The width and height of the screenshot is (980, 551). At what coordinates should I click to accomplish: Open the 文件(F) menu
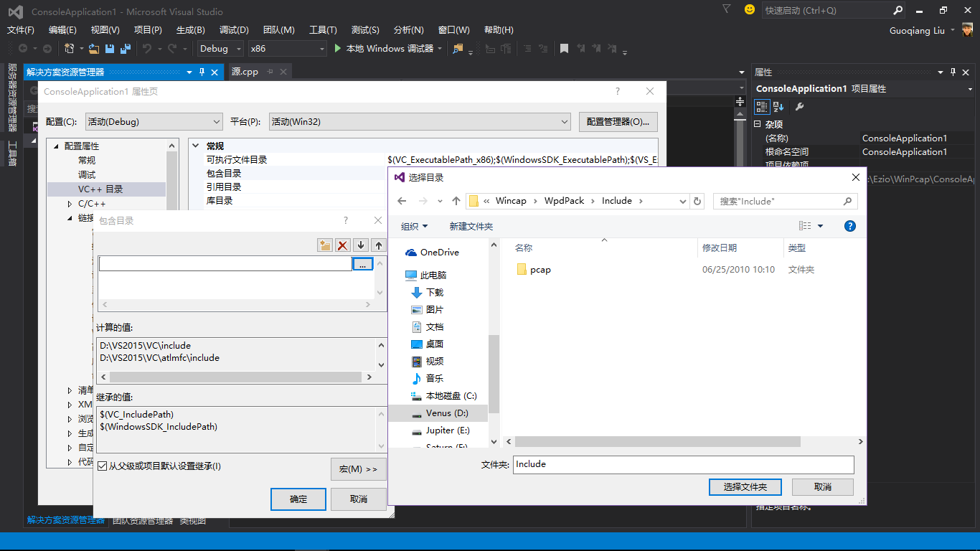[x=21, y=30]
